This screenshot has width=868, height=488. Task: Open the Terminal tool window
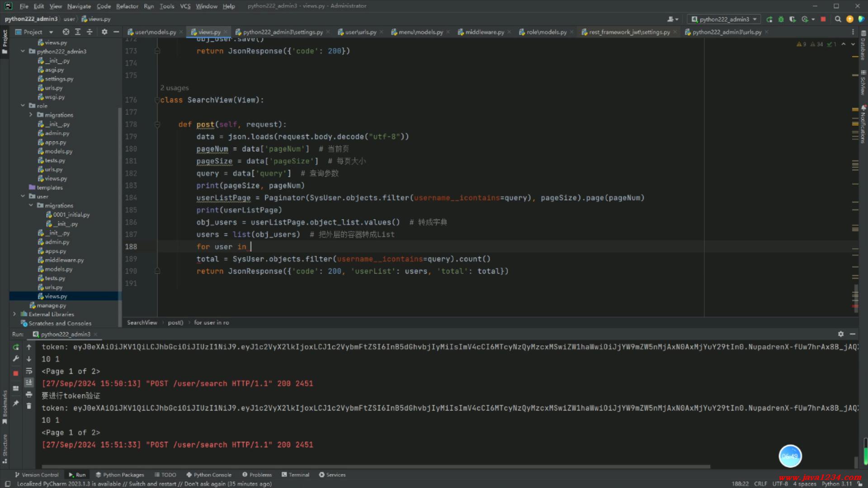pyautogui.click(x=295, y=475)
